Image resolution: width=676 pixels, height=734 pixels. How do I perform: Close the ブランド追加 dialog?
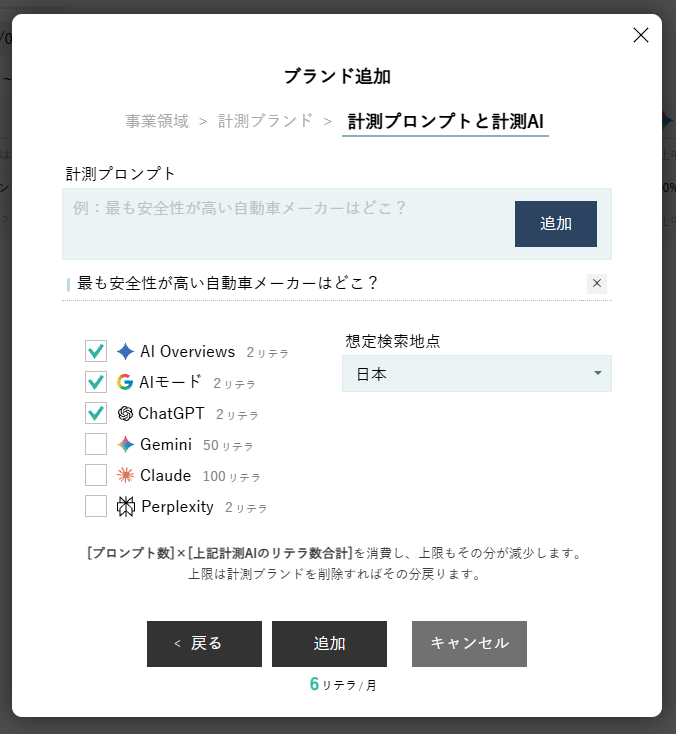[x=641, y=35]
